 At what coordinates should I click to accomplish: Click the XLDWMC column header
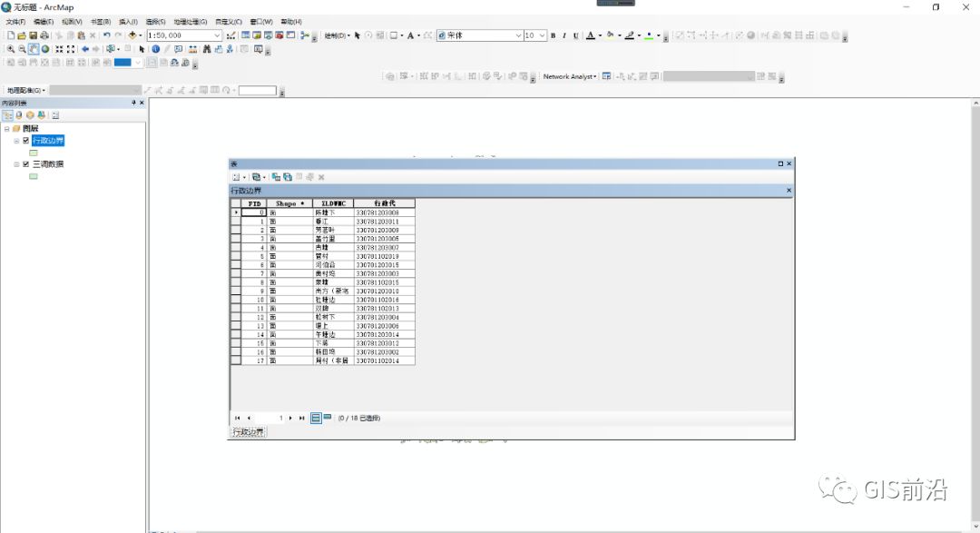tap(333, 203)
